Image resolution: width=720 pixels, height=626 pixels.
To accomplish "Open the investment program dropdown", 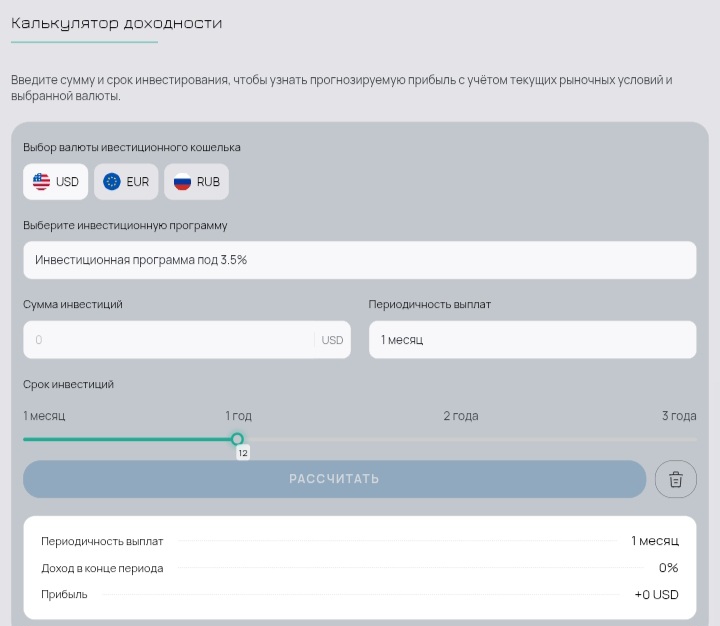I will 359,260.
